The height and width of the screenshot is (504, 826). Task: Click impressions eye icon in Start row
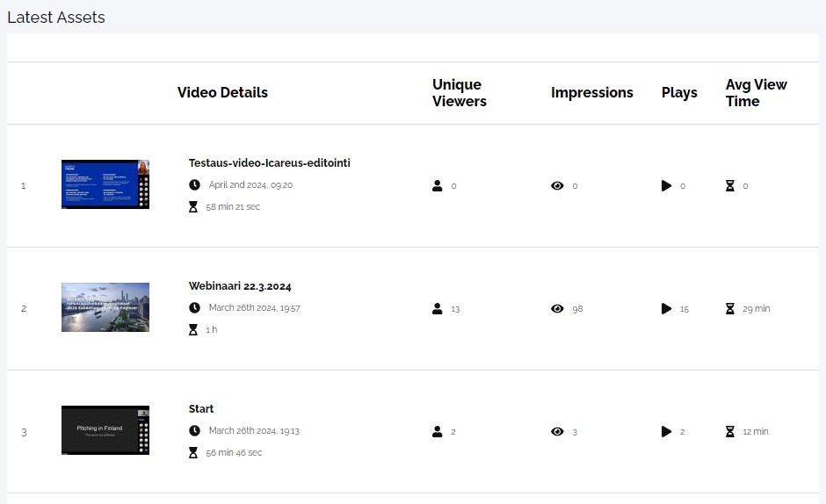(557, 431)
